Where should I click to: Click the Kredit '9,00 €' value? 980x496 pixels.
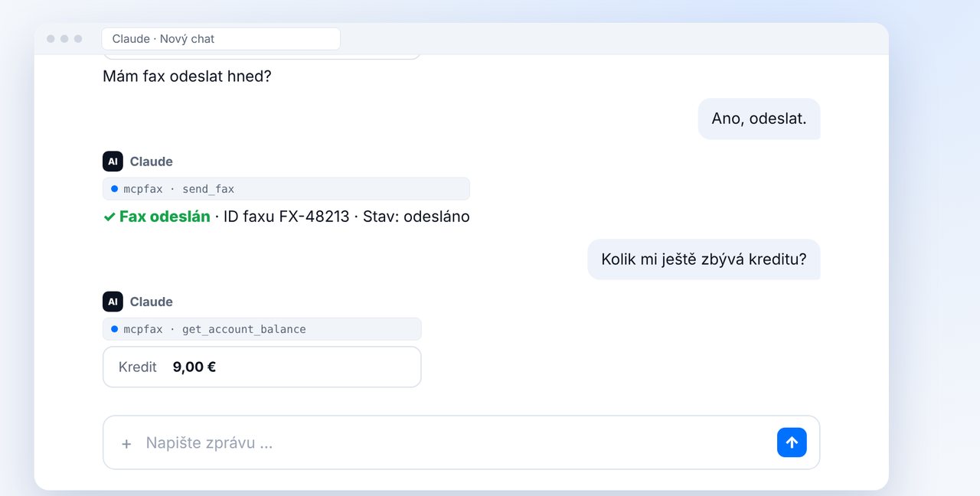click(194, 367)
